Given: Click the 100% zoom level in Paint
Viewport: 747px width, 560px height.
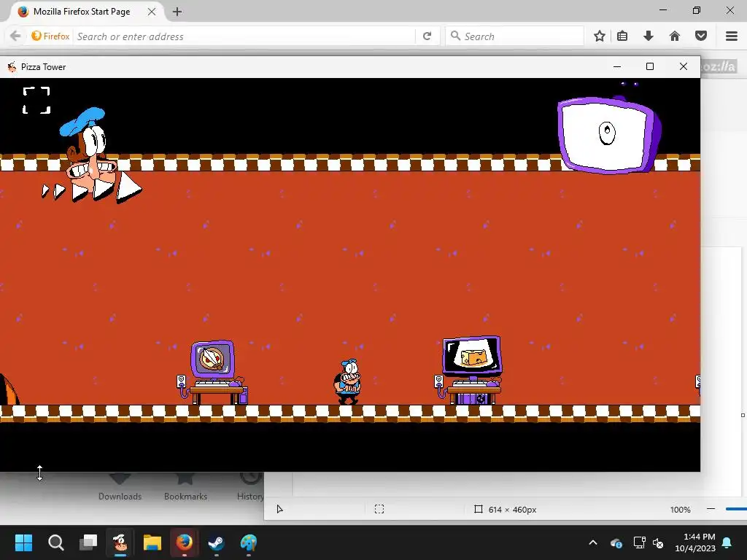Looking at the screenshot, I should pyautogui.click(x=681, y=510).
